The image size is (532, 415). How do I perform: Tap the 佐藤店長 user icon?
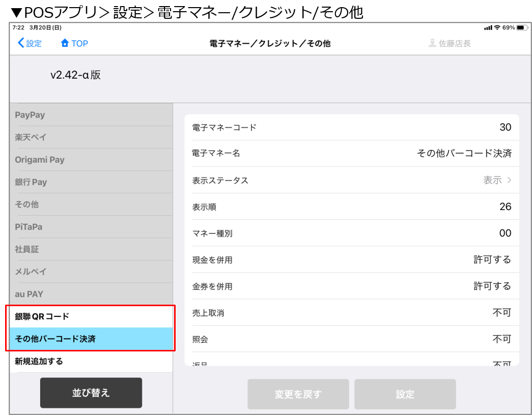[x=432, y=44]
